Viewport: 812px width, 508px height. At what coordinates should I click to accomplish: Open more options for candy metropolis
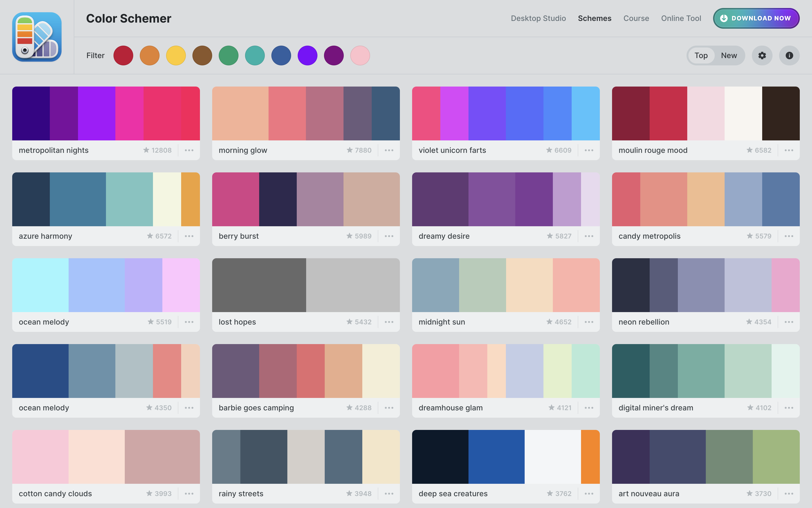point(789,236)
